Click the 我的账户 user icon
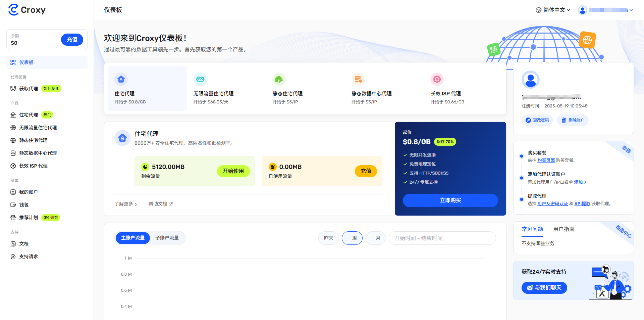Image resolution: width=644 pixels, height=320 pixels. 13,192
